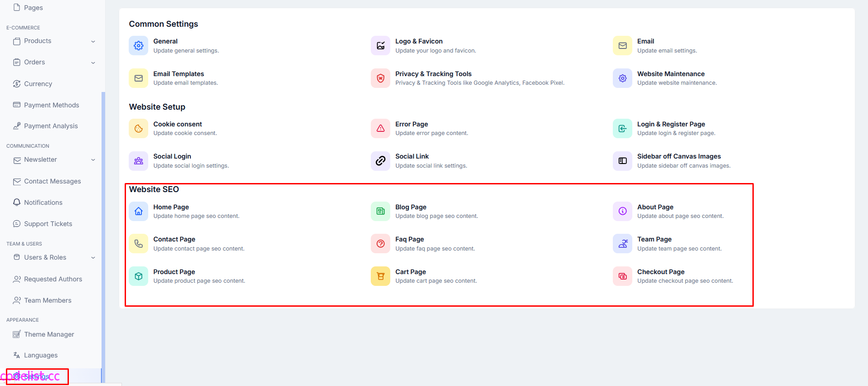Click the Social Link chain icon
868x386 pixels.
coord(380,161)
